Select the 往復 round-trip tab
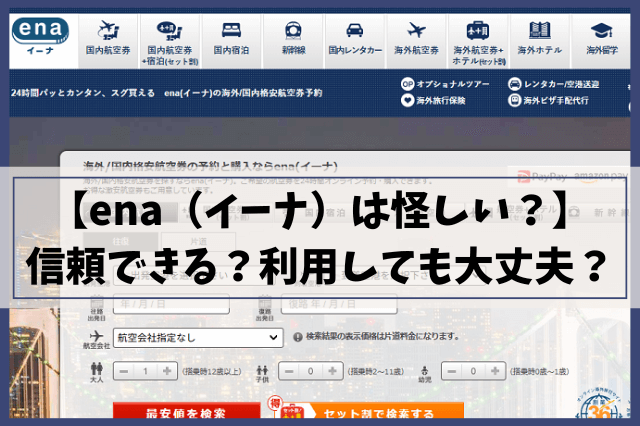Viewport: 640px width, 426px height. [120, 242]
